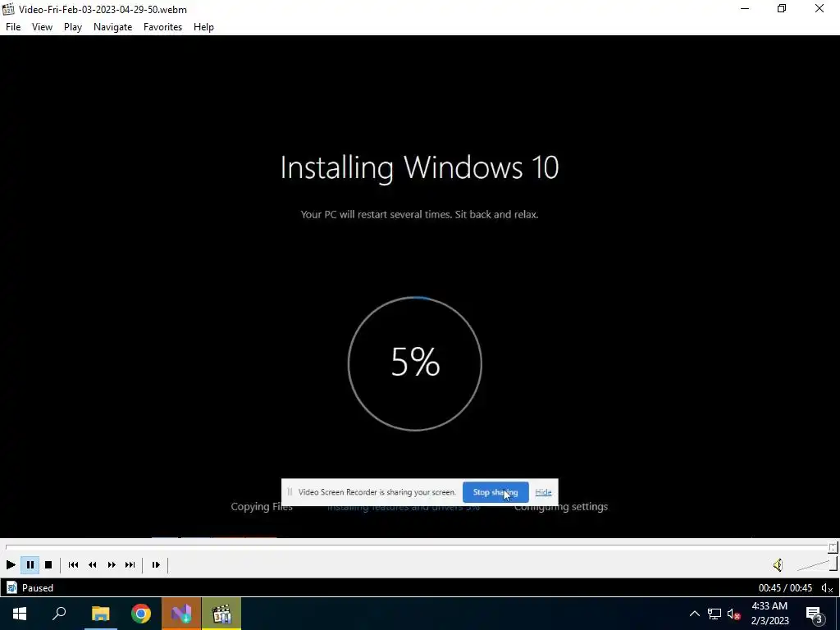Open the Help menu
Image resolution: width=840 pixels, height=630 pixels.
point(203,27)
